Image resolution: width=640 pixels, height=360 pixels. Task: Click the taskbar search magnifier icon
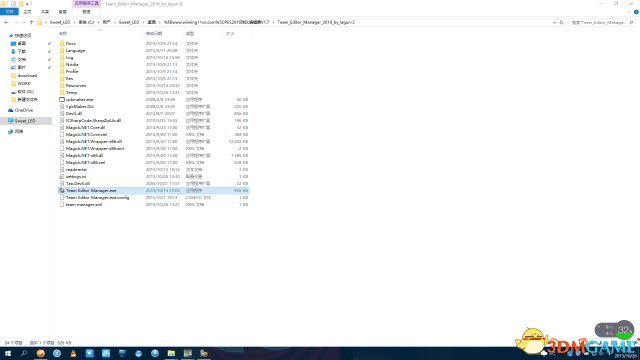[x=24, y=353]
